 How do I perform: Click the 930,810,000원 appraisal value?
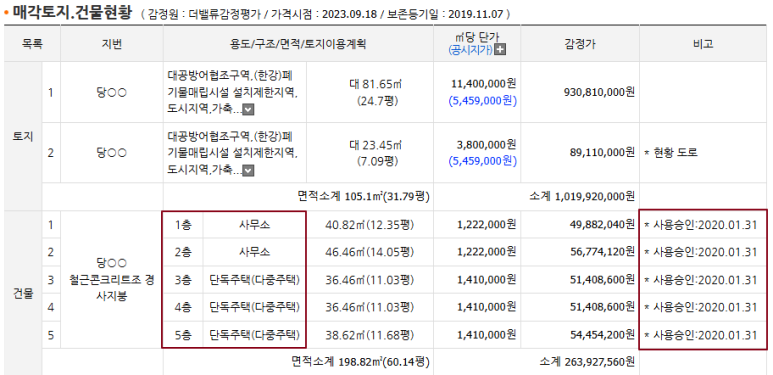[599, 92]
